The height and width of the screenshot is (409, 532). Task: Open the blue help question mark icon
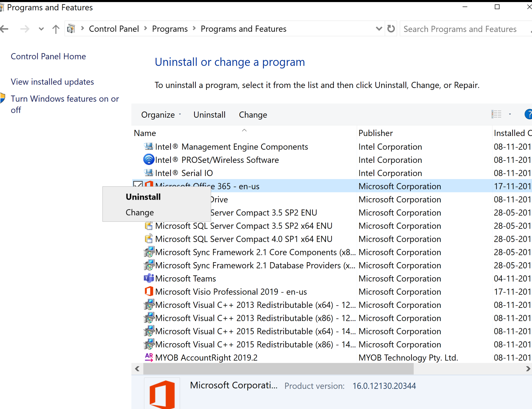528,114
